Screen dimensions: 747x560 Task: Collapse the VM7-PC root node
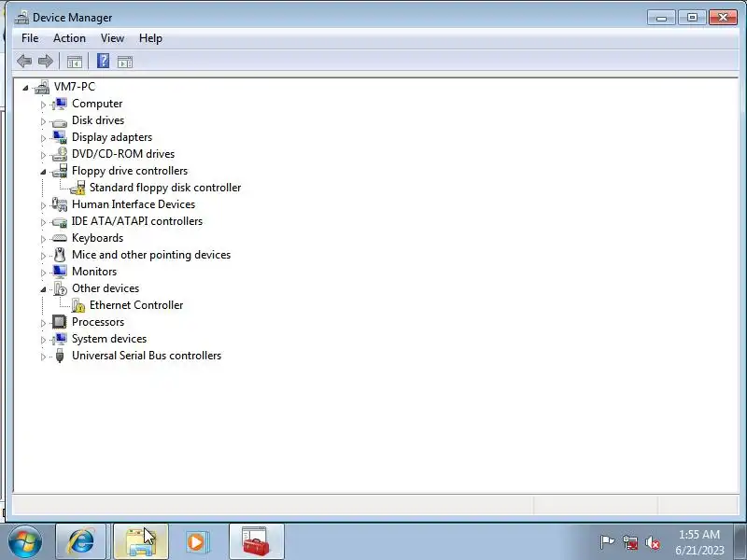(x=25, y=88)
